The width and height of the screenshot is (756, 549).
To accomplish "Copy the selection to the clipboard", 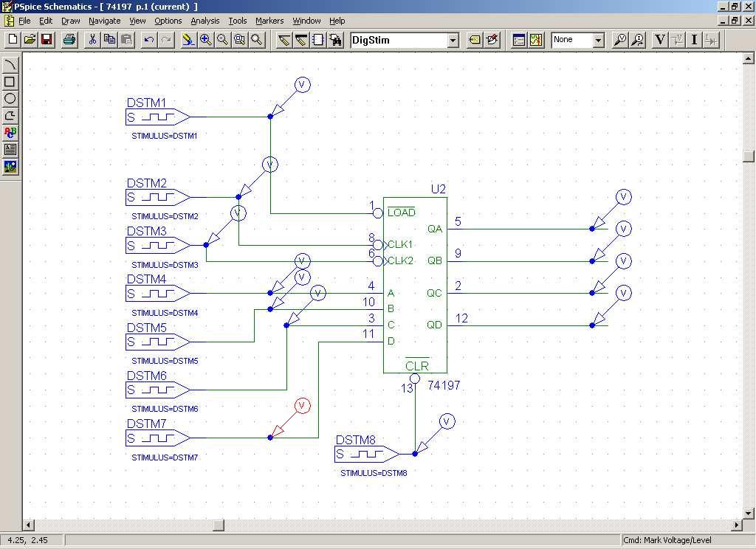I will pos(109,40).
